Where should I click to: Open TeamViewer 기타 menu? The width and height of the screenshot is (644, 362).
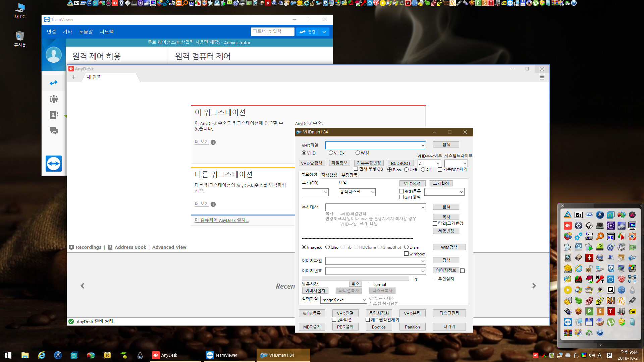point(67,32)
